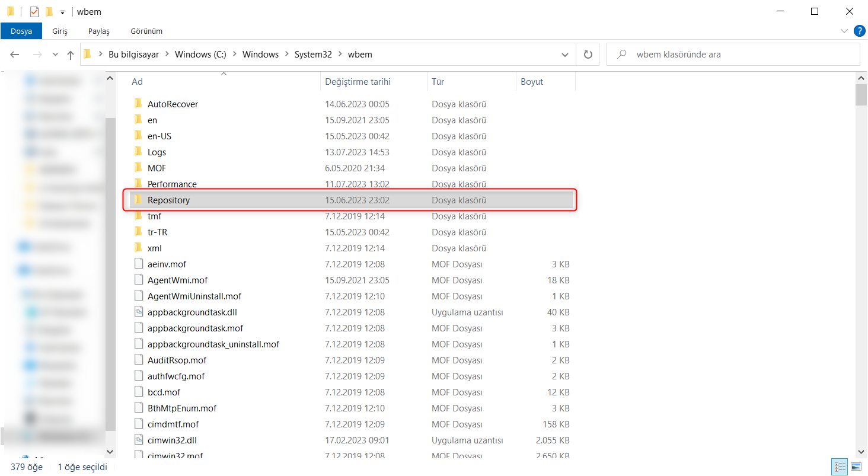The width and height of the screenshot is (868, 476).
Task: Select the Logs folder icon
Action: [138, 152]
